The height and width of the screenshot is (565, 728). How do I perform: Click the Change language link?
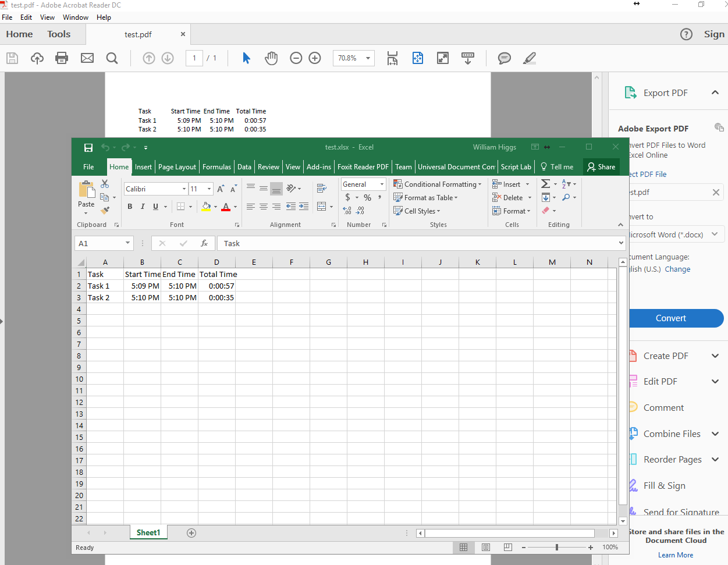[x=677, y=269]
